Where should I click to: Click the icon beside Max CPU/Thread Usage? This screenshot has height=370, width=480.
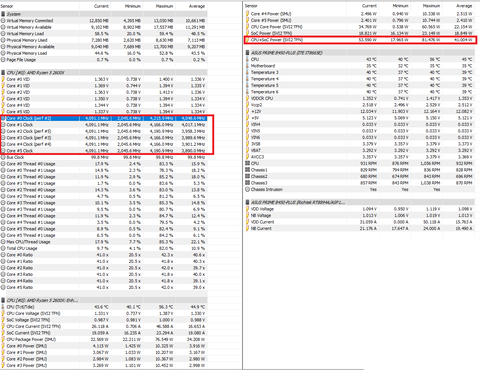coord(3,242)
